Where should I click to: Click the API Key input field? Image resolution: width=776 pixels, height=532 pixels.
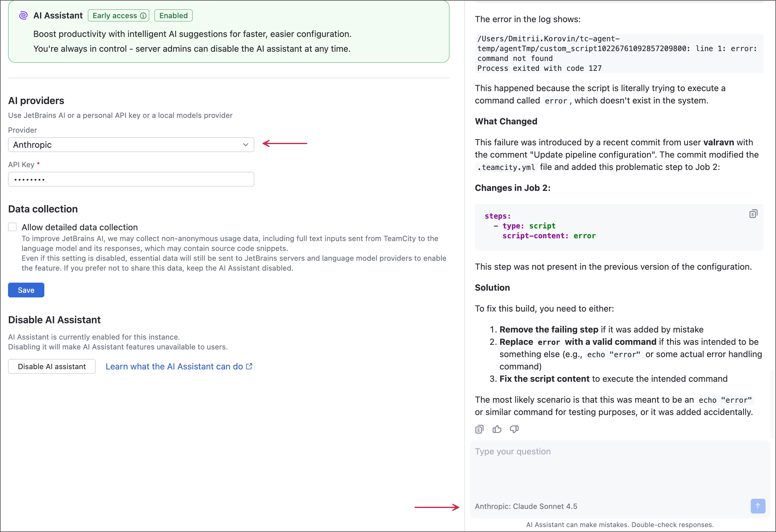coord(131,179)
